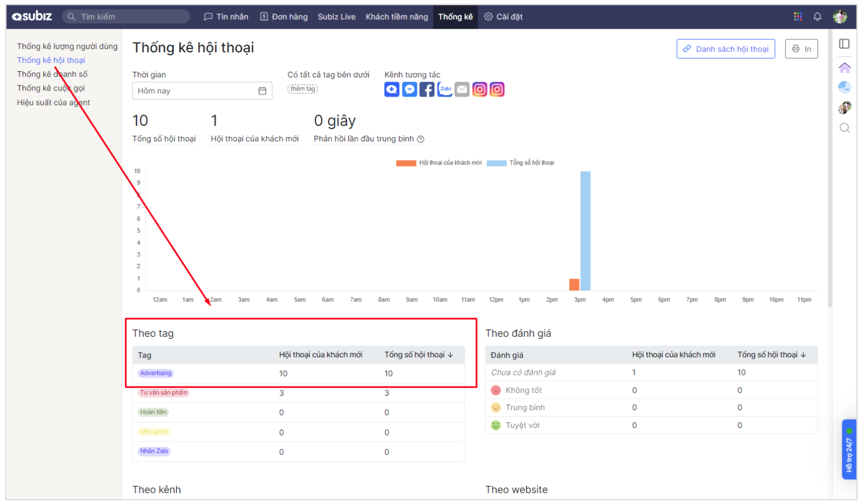Sort Theo tag table by Tổng số hội thoại
The width and height of the screenshot is (861, 504).
(419, 355)
